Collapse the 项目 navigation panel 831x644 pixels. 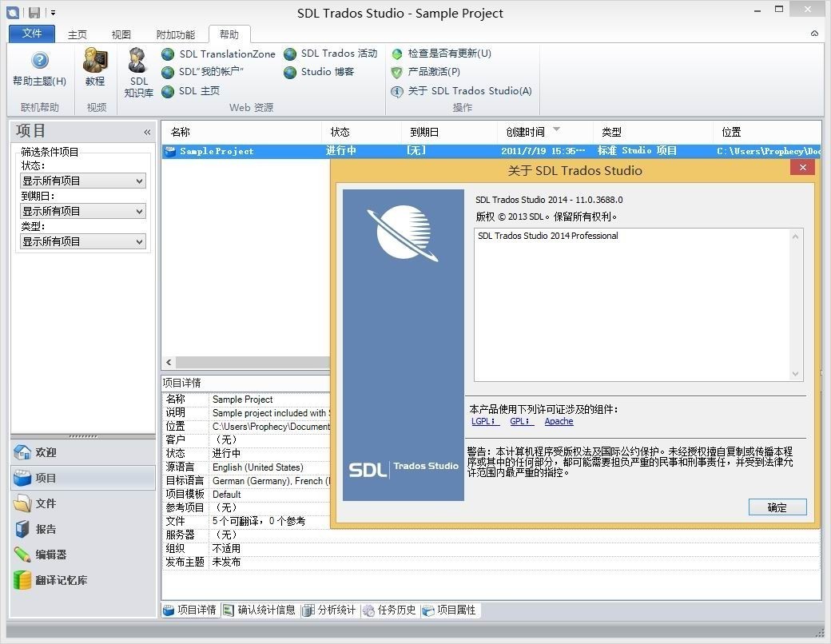tap(147, 132)
